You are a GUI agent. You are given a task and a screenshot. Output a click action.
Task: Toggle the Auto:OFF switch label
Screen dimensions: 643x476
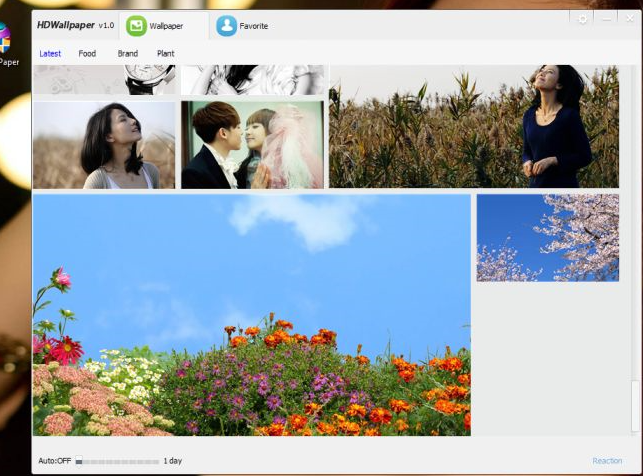(x=54, y=461)
